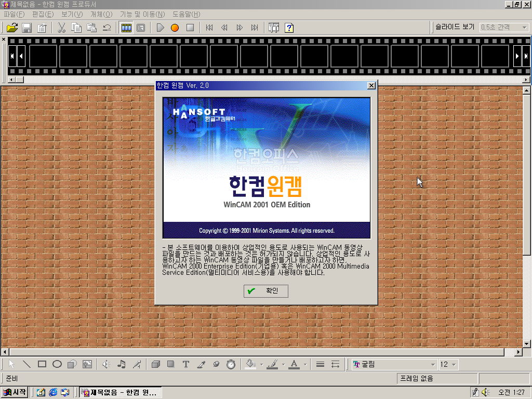
Task: Click the line thickness icon
Action: [320, 364]
